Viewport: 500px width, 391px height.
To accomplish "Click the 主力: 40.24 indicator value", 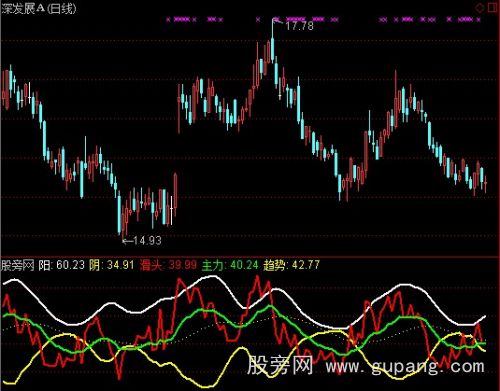I will [x=230, y=265].
